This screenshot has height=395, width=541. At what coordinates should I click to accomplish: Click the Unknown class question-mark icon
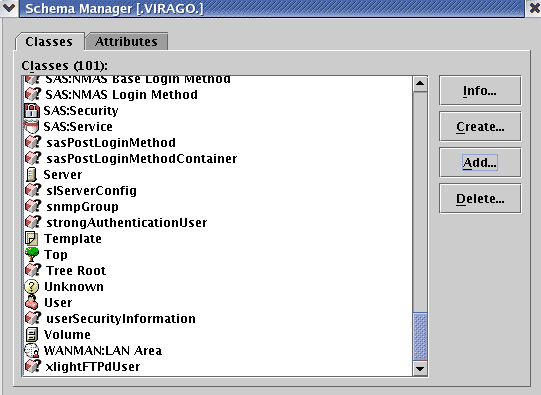coord(32,286)
